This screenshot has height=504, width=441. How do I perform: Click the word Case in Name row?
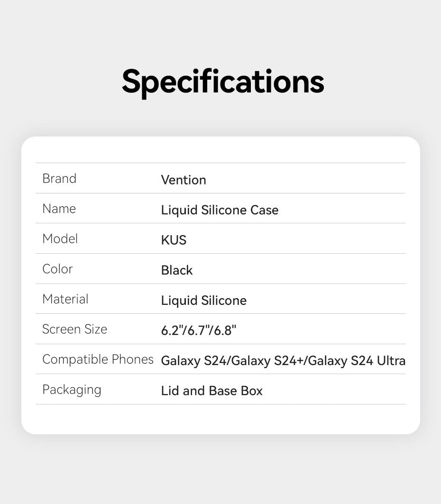point(264,210)
